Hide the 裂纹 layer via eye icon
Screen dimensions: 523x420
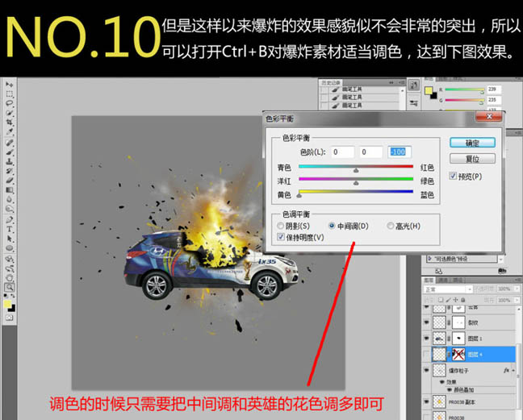point(427,322)
